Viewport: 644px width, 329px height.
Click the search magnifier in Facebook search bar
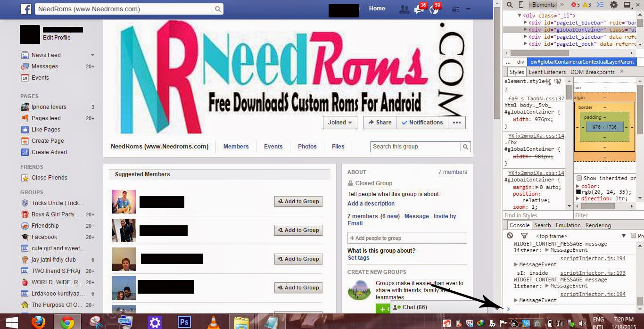[218, 9]
